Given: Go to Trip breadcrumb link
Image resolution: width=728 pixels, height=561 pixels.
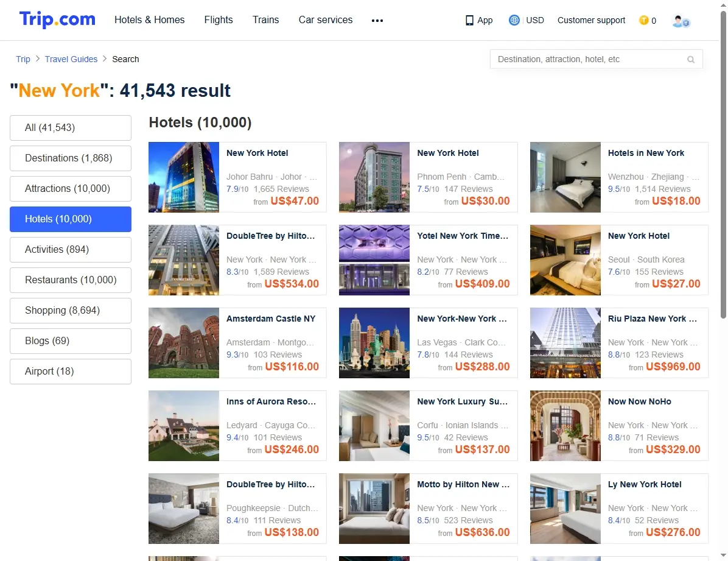Looking at the screenshot, I should pos(23,59).
